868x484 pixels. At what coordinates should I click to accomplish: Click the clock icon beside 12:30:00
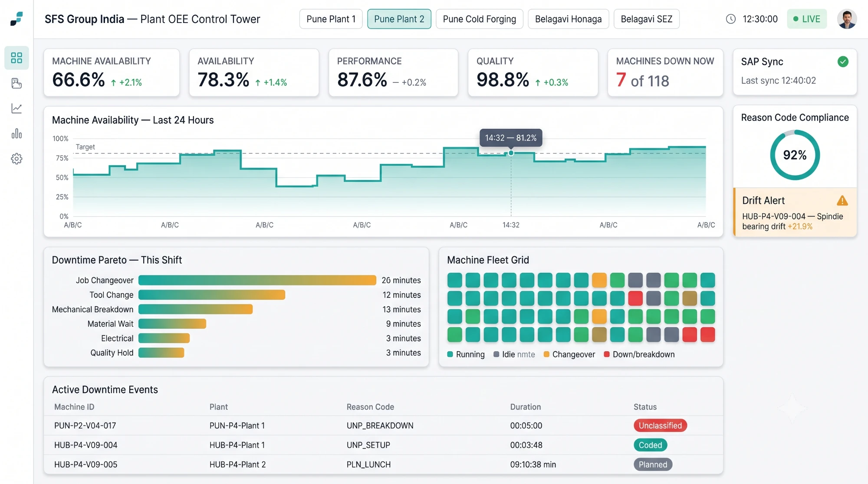click(x=731, y=19)
